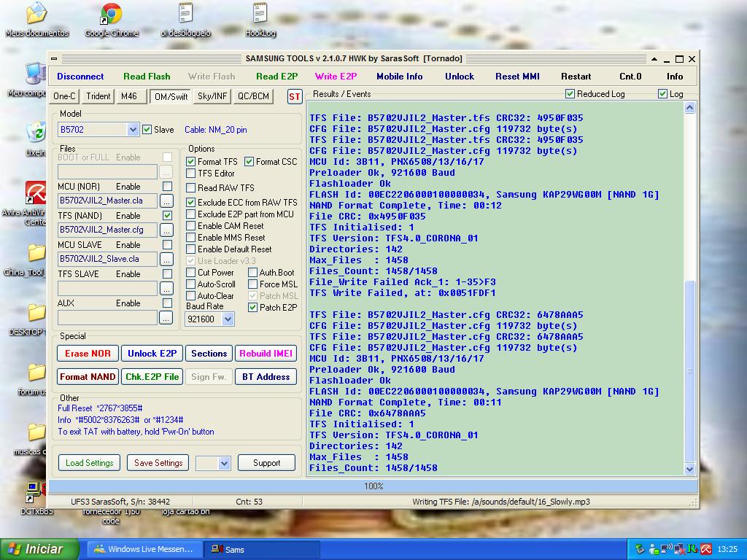Image resolution: width=747 pixels, height=560 pixels.
Task: Click the Unlock E2P button
Action: tap(152, 354)
